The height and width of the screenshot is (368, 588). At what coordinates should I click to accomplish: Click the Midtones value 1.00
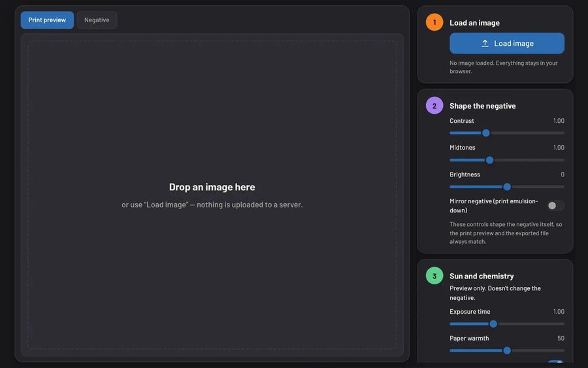pyautogui.click(x=559, y=148)
